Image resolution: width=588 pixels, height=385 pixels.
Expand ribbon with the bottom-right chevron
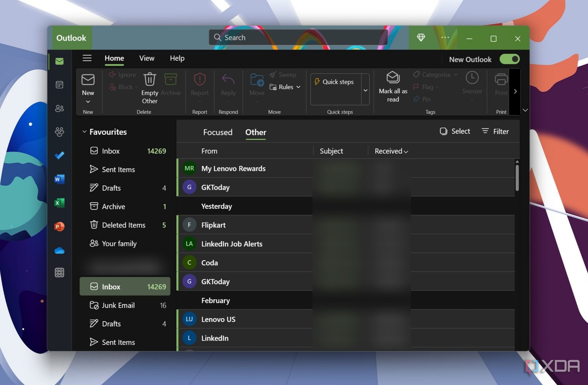tap(525, 110)
